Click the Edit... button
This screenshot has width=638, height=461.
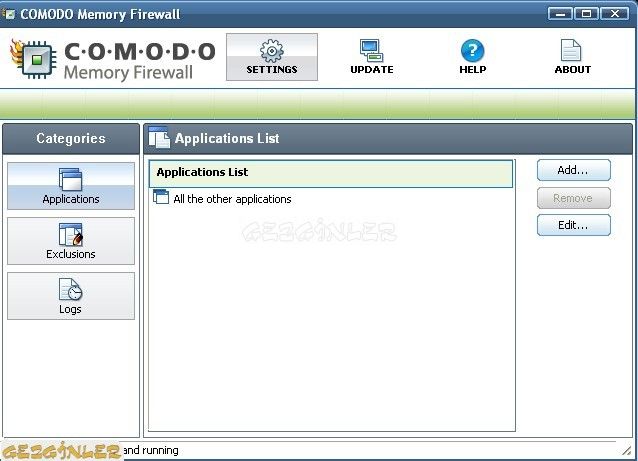[x=573, y=225]
